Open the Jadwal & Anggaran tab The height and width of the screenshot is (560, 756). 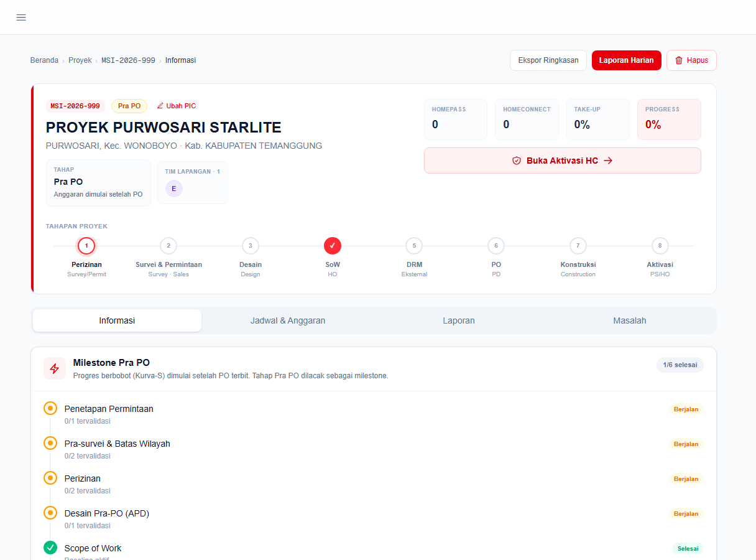click(288, 320)
